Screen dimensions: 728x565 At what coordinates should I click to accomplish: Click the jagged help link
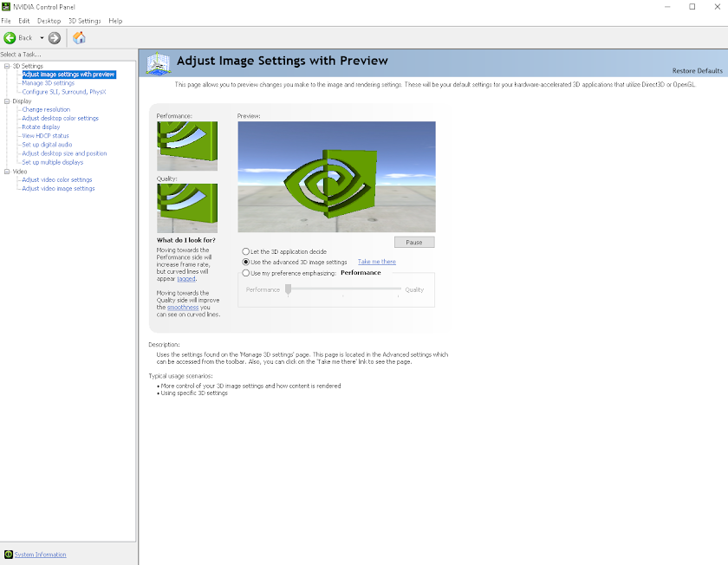tap(186, 278)
